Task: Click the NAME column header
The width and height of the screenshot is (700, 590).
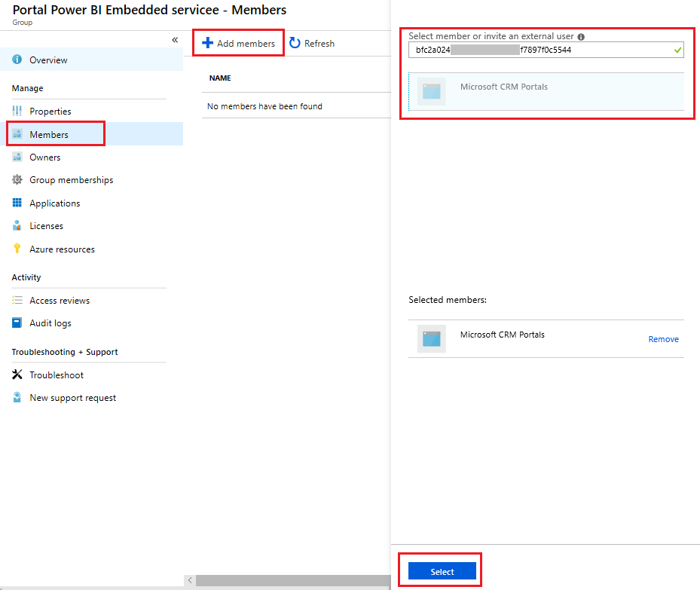Action: [220, 78]
